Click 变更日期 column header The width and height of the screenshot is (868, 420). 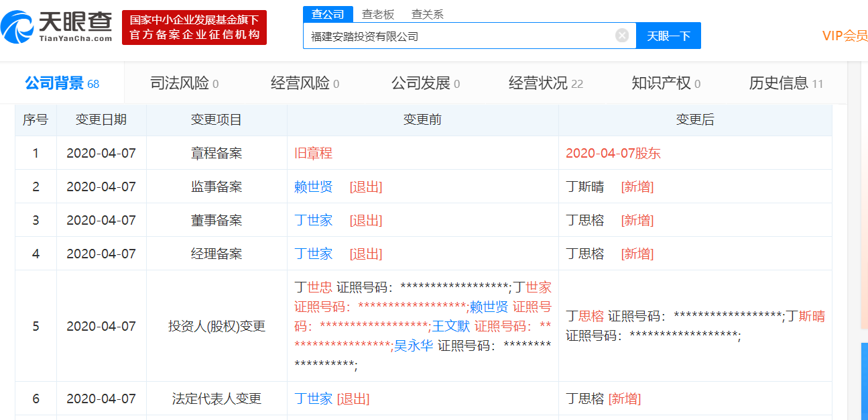(101, 119)
